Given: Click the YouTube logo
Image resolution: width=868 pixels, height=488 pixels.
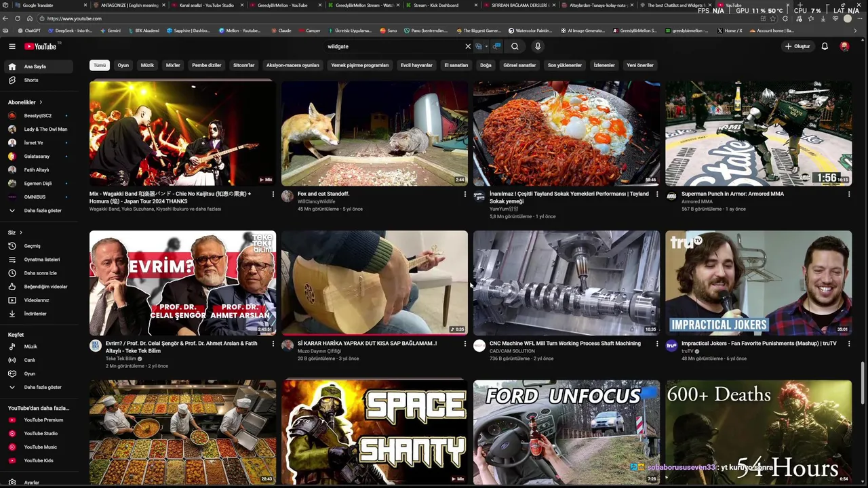Looking at the screenshot, I should tap(41, 46).
